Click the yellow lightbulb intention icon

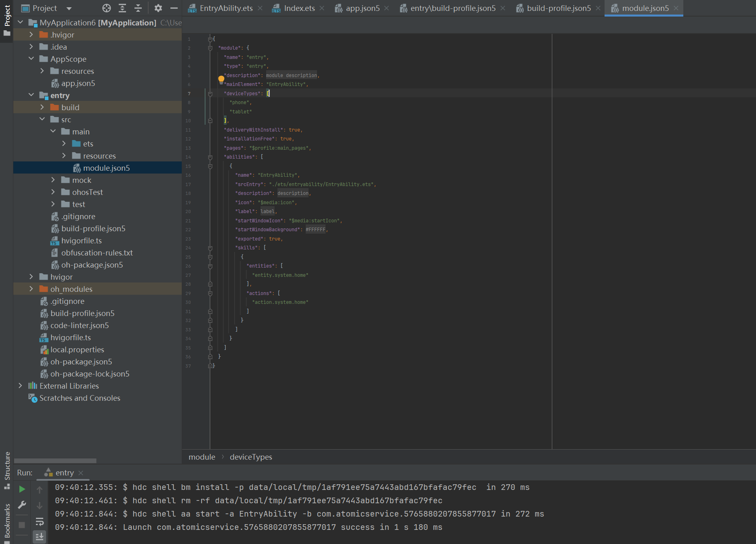click(x=221, y=79)
